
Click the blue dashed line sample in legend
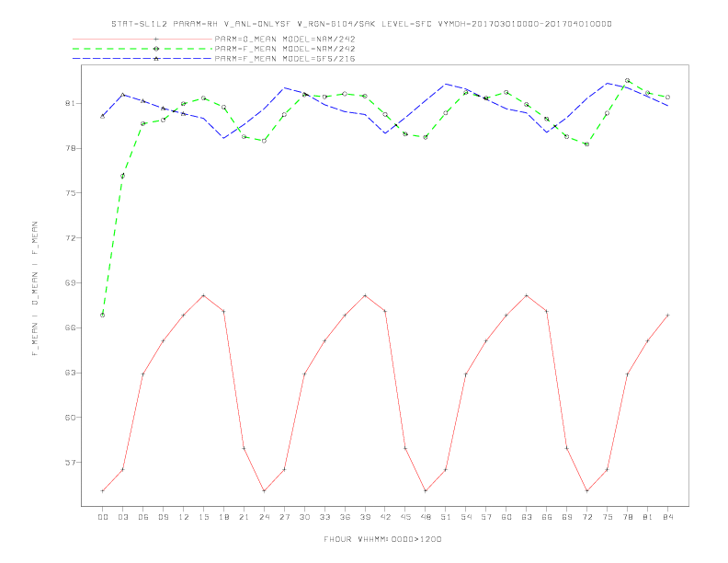pos(142,59)
